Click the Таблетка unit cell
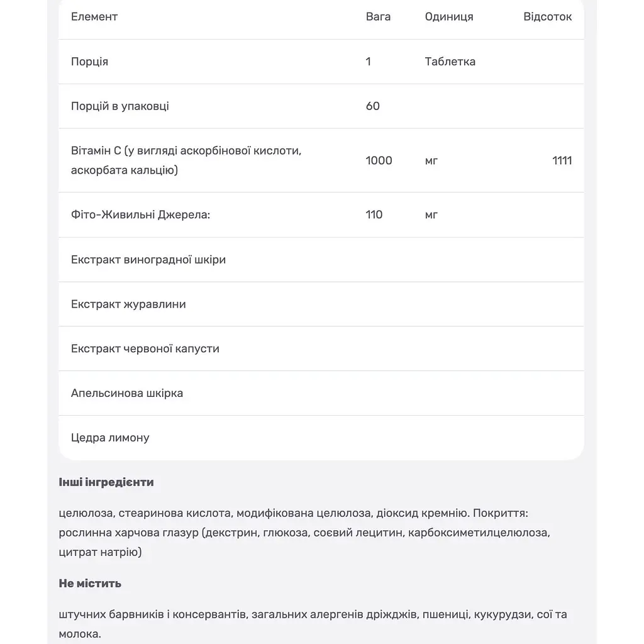Image resolution: width=644 pixels, height=644 pixels. pos(450,62)
